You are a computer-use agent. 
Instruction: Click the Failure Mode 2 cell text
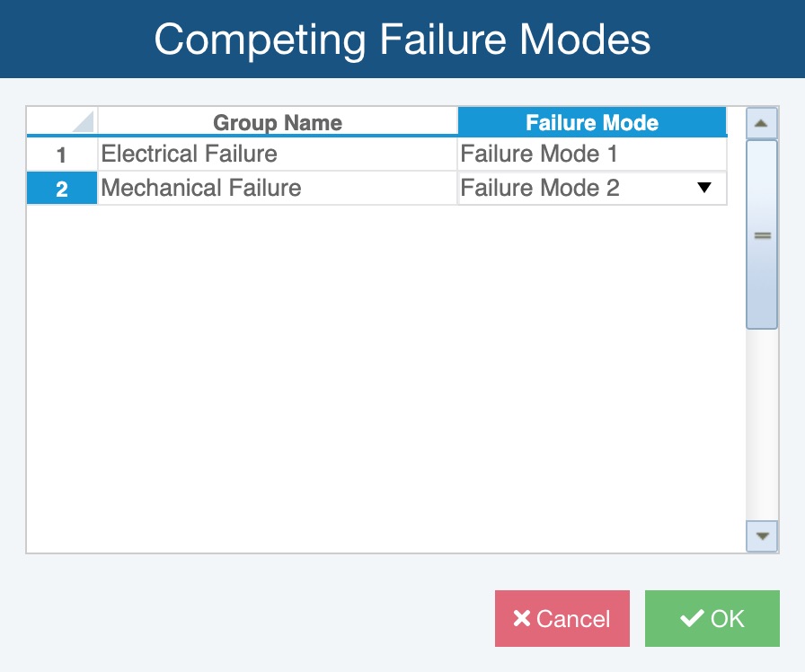(540, 189)
